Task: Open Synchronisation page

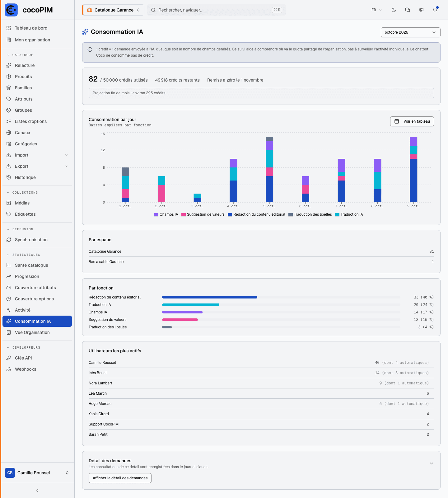Action: click(x=37, y=240)
